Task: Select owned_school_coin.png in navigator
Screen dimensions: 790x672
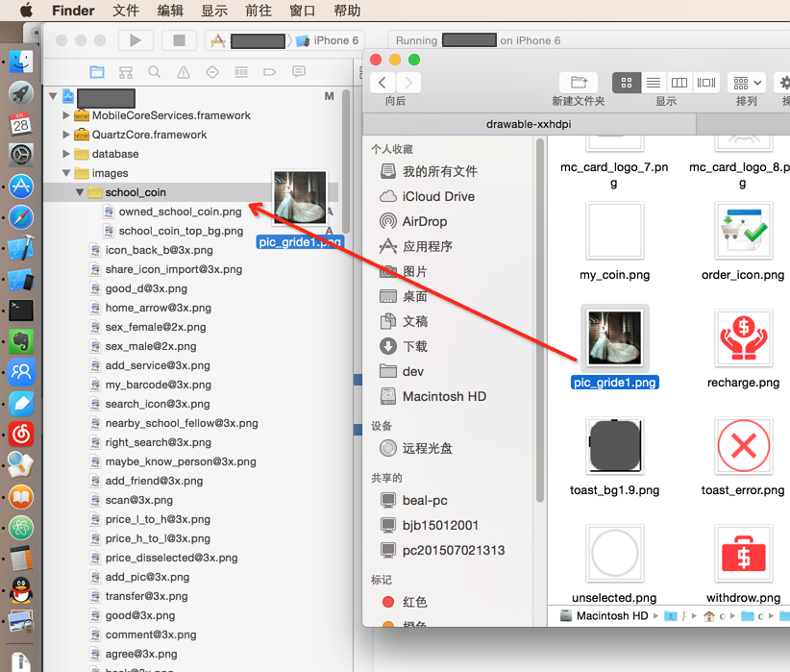Action: (x=180, y=212)
